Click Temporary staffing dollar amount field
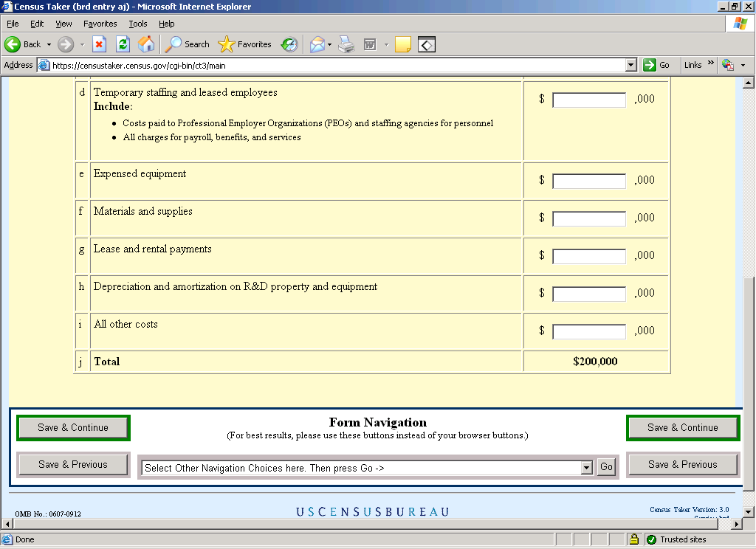 [x=589, y=100]
